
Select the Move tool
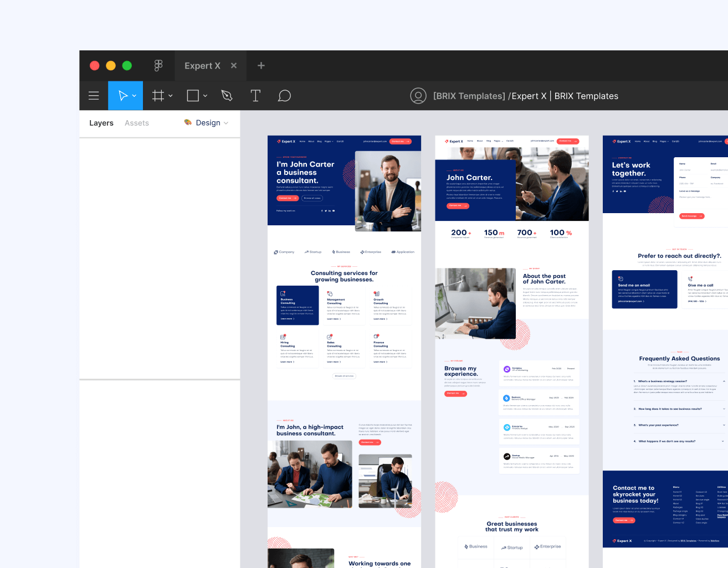[x=122, y=95]
